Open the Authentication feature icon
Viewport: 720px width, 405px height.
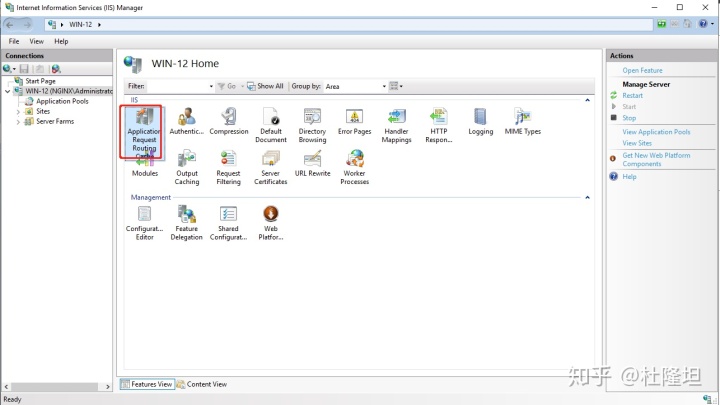tap(186, 121)
